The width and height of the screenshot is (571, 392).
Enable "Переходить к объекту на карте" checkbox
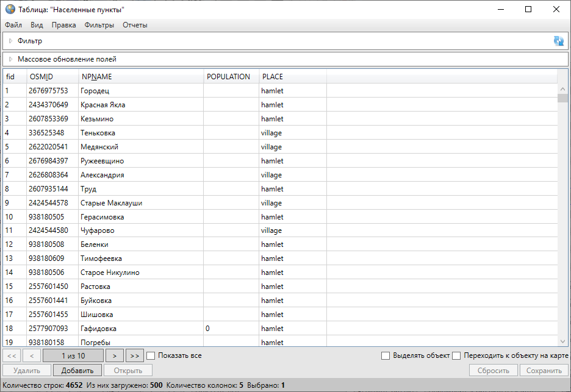point(456,355)
